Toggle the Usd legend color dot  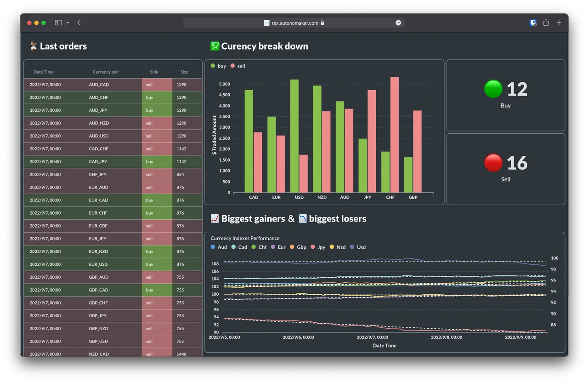[x=352, y=247]
